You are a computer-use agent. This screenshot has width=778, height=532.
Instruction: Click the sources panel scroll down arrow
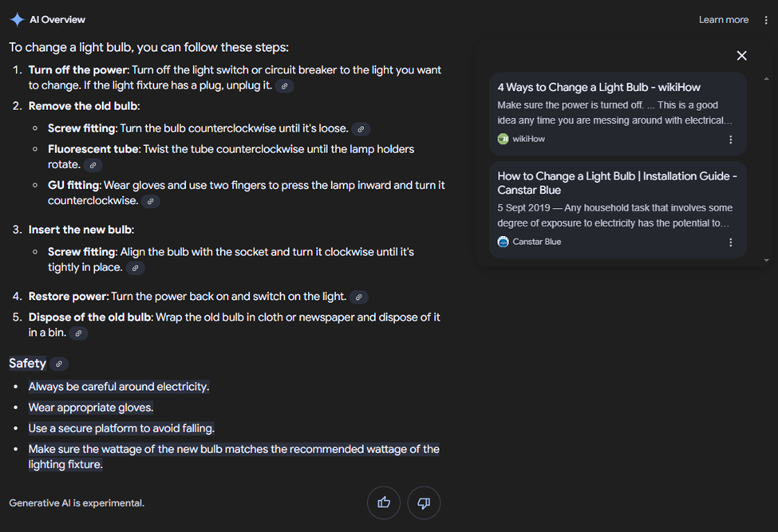(767, 260)
